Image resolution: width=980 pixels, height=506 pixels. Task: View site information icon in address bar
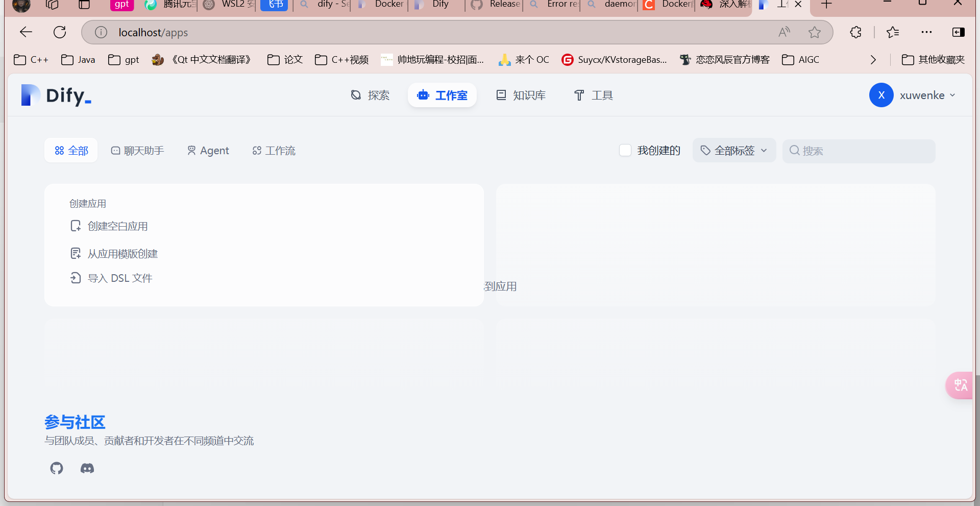click(101, 32)
